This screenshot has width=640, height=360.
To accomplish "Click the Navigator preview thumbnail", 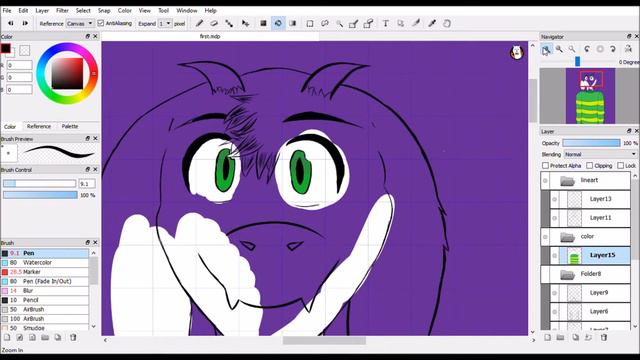I will (x=590, y=96).
